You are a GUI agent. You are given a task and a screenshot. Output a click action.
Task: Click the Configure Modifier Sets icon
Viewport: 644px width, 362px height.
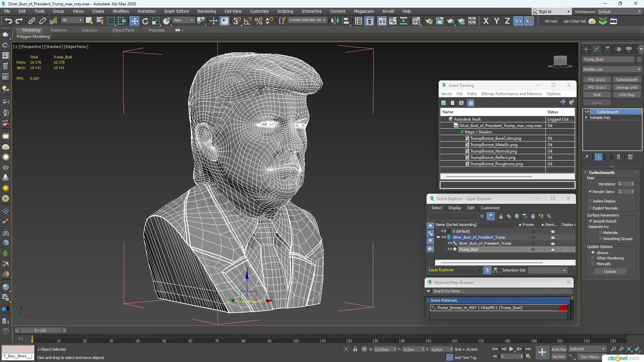[630, 157]
